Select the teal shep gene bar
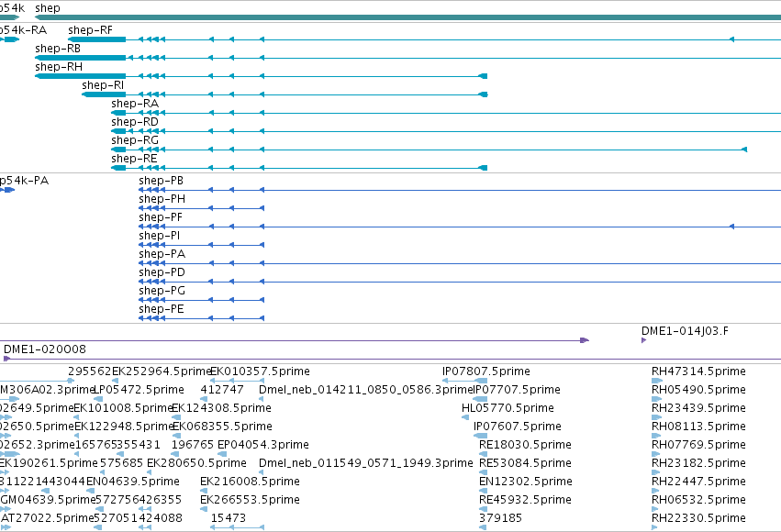This screenshot has height=532, width=781. coord(407,18)
